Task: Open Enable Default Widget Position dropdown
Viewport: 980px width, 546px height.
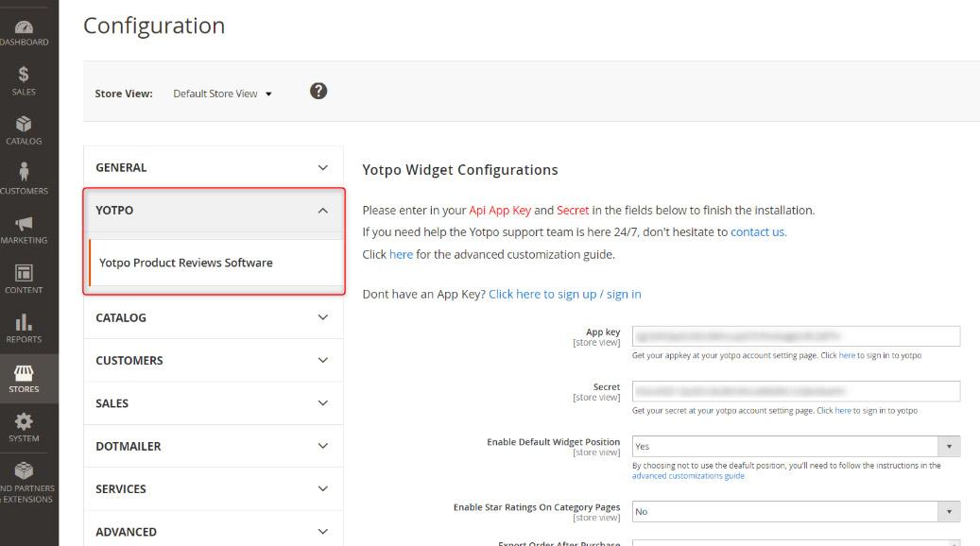Action: 796,446
